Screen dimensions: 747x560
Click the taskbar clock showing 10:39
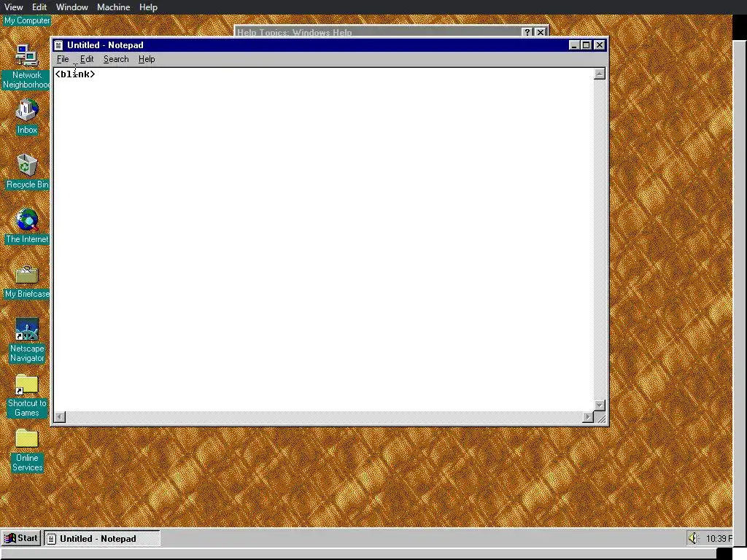[x=719, y=539]
